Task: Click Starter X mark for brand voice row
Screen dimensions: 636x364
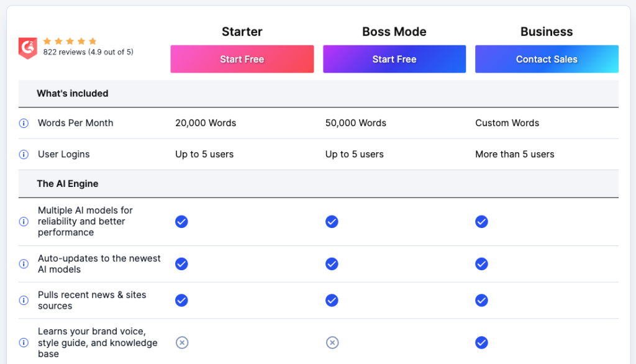Action: click(182, 342)
